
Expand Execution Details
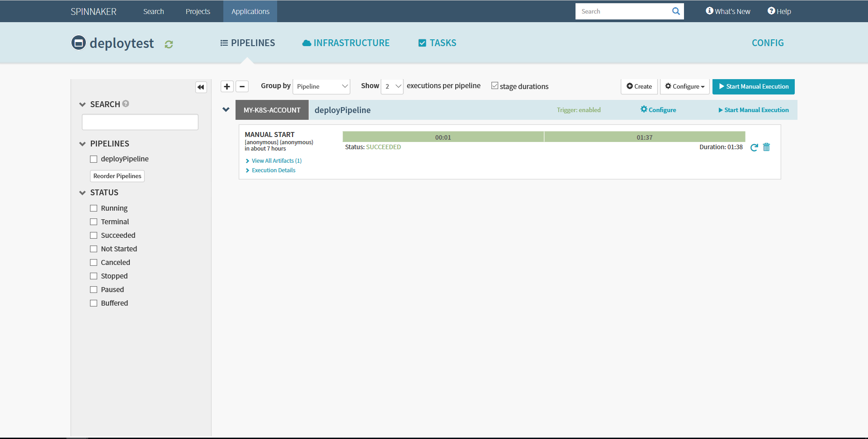(270, 170)
